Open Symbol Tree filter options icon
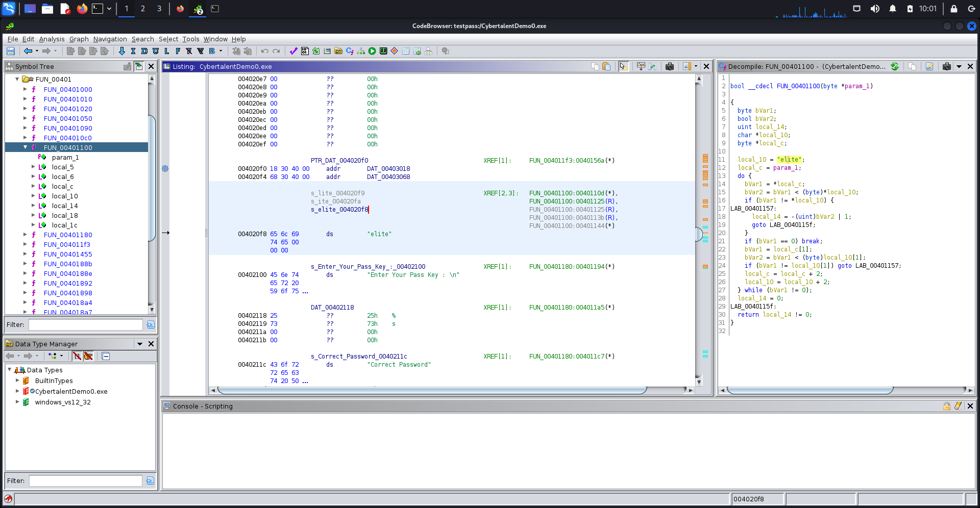This screenshot has height=508, width=980. pyautogui.click(x=151, y=324)
